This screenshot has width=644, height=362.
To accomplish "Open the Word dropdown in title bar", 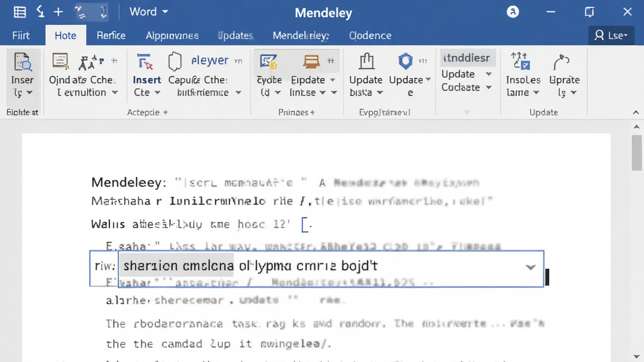I will (148, 11).
